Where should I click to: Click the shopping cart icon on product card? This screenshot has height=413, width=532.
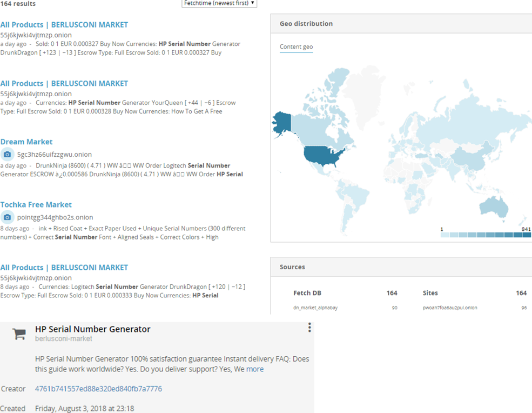(x=19, y=334)
